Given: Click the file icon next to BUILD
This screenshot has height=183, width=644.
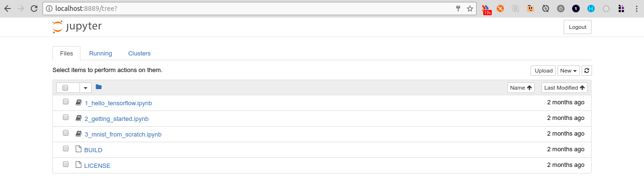Looking at the screenshot, I should (x=79, y=149).
